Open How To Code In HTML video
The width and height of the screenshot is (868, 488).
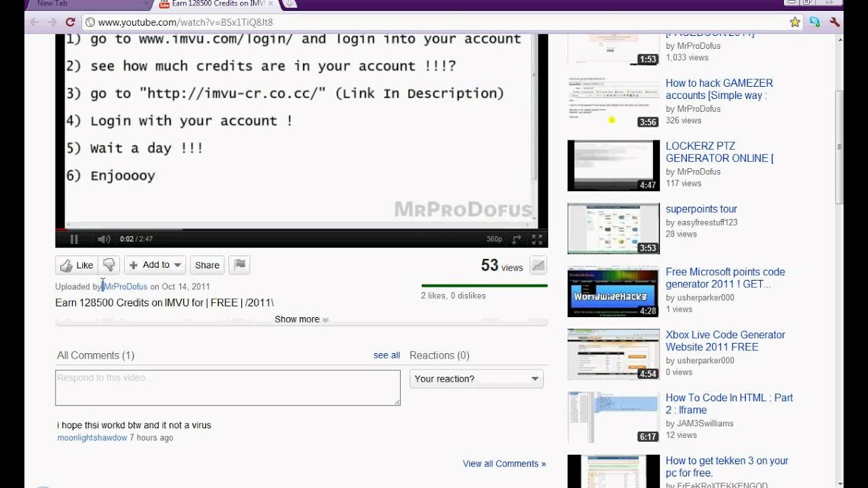click(730, 404)
